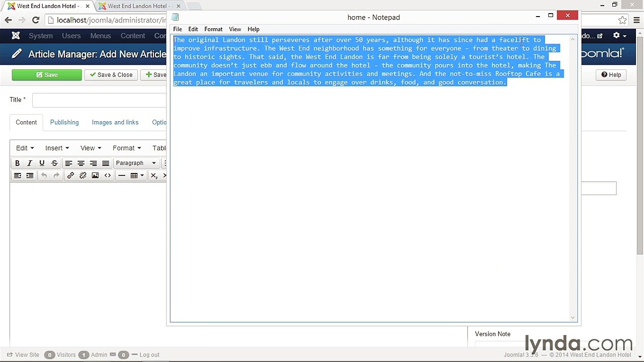The width and height of the screenshot is (644, 362).
Task: Switch to the Images and links tab
Action: point(115,122)
